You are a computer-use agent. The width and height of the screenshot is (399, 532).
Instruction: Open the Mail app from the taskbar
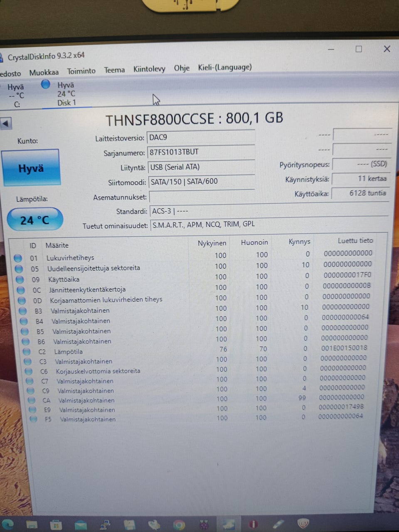(80, 525)
